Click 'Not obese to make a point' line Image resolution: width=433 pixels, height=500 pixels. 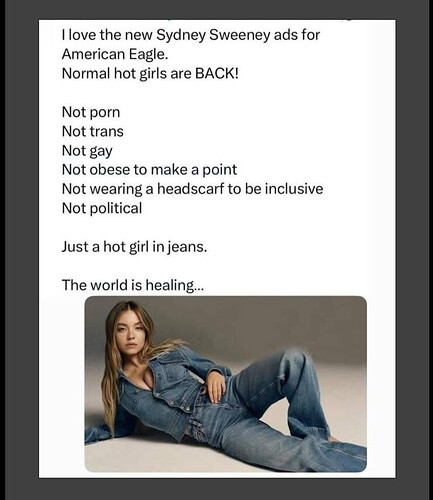coord(149,170)
